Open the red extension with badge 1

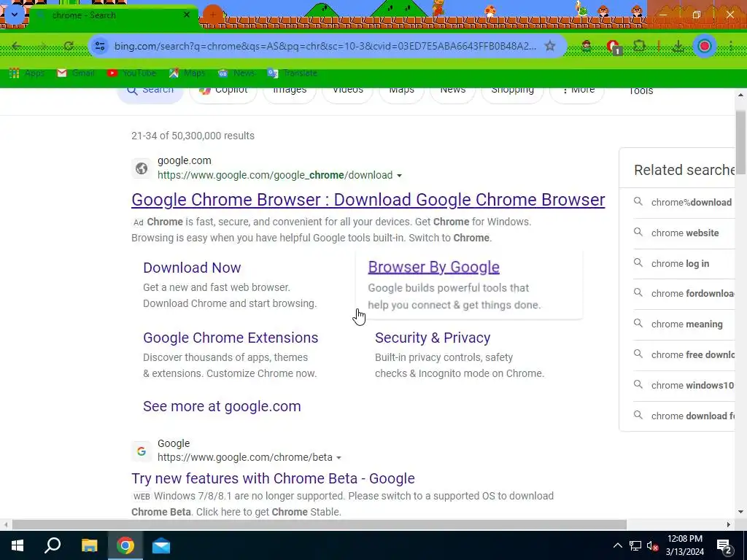[613, 47]
